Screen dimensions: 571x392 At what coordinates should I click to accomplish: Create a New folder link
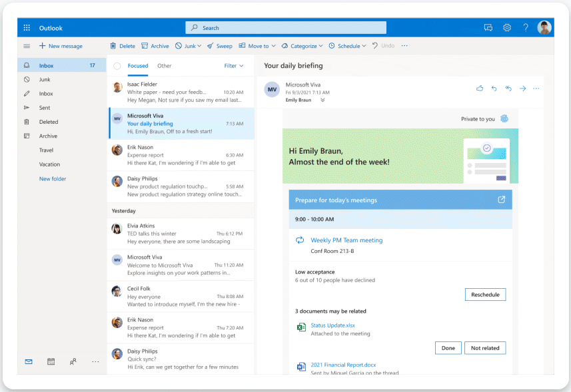point(53,179)
